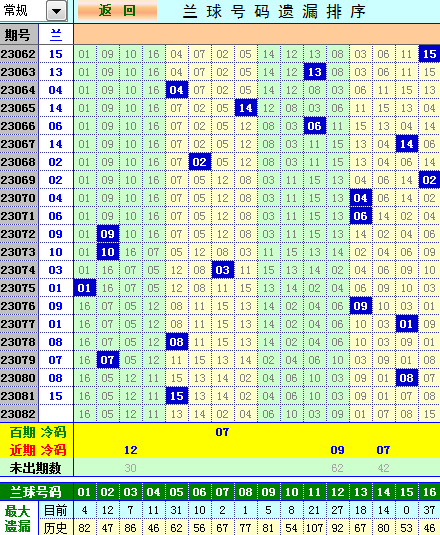Click cold number 09 in 近期 row
The image size is (440, 535).
tap(337, 450)
